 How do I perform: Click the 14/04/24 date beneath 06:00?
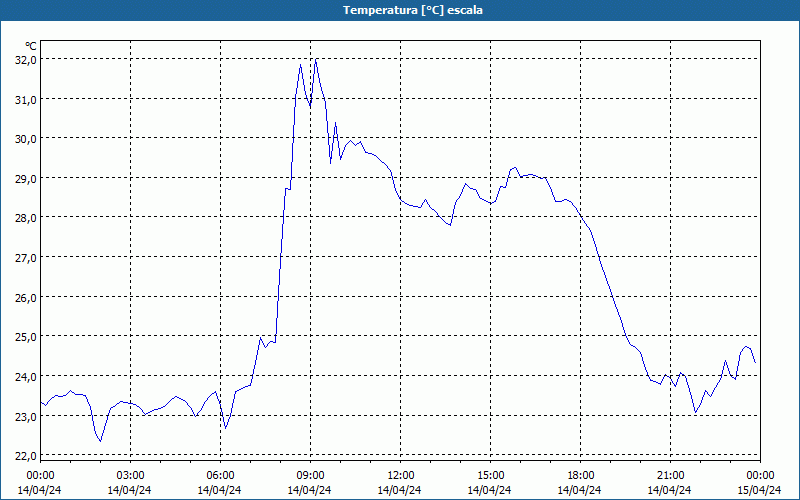219,490
